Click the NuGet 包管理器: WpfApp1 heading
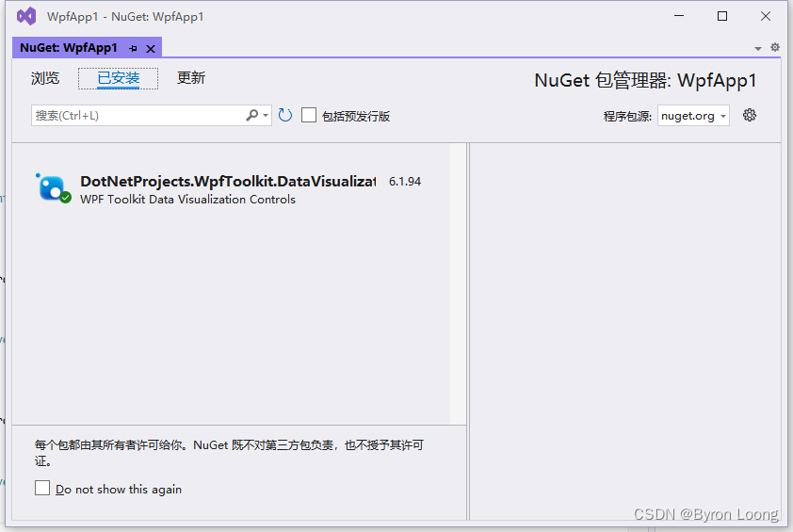Screen dimensions: 793x532 (x=645, y=80)
